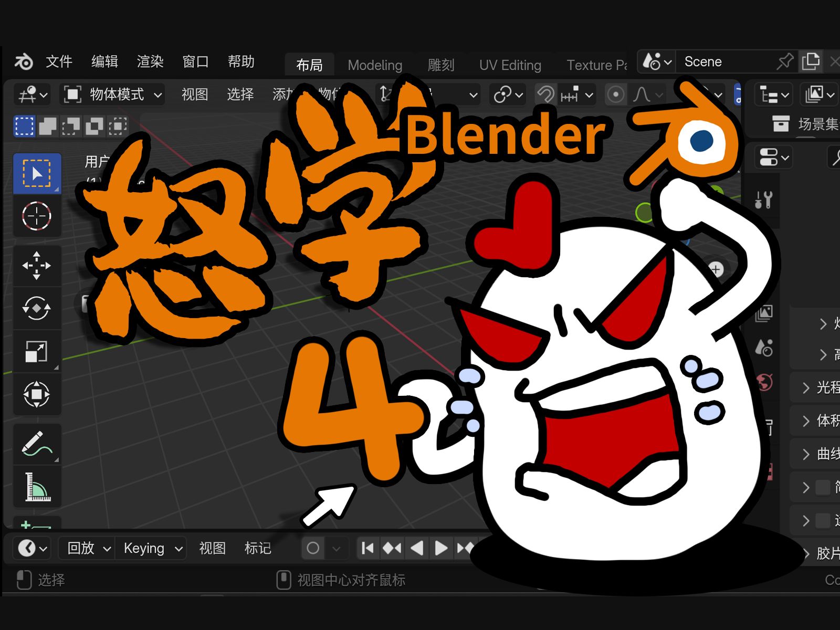Viewport: 840px width, 630px height.
Task: Open the 物体模式 mode dropdown
Action: tap(112, 95)
